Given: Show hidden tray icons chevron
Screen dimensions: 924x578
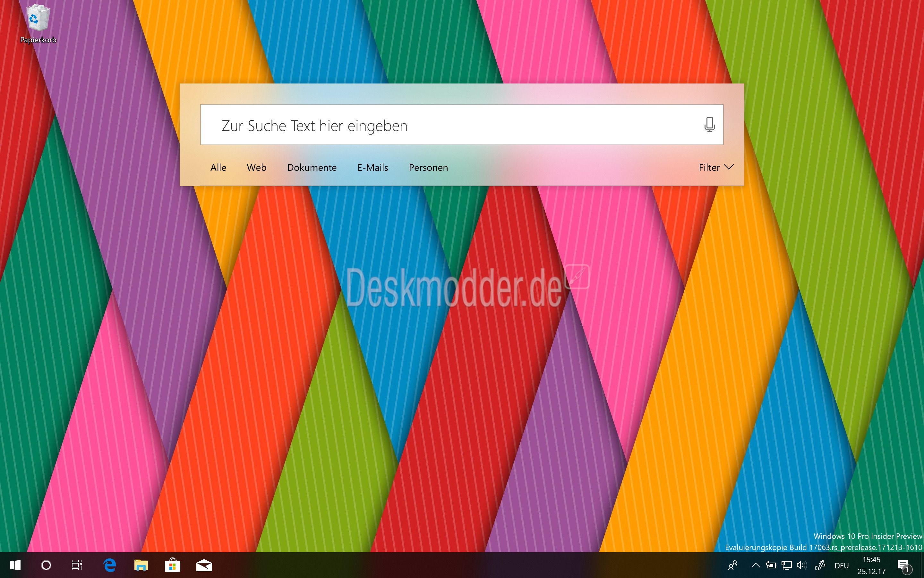Looking at the screenshot, I should [x=755, y=565].
